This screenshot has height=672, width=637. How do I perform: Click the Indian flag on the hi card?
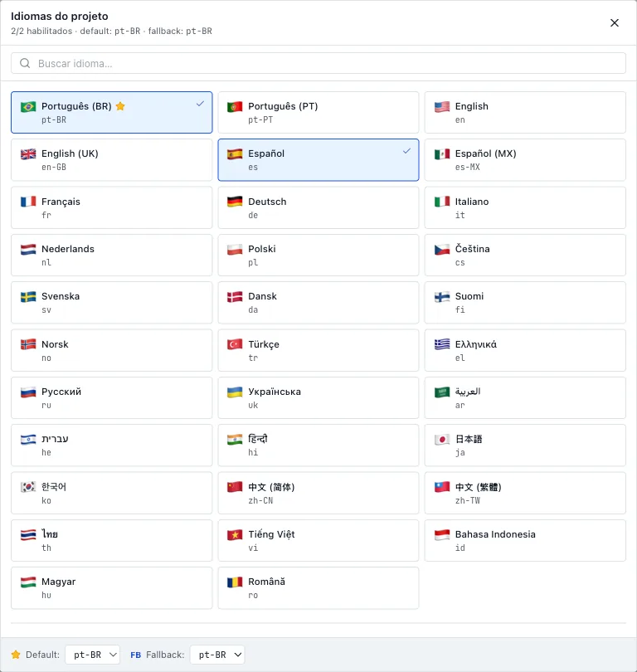click(235, 439)
